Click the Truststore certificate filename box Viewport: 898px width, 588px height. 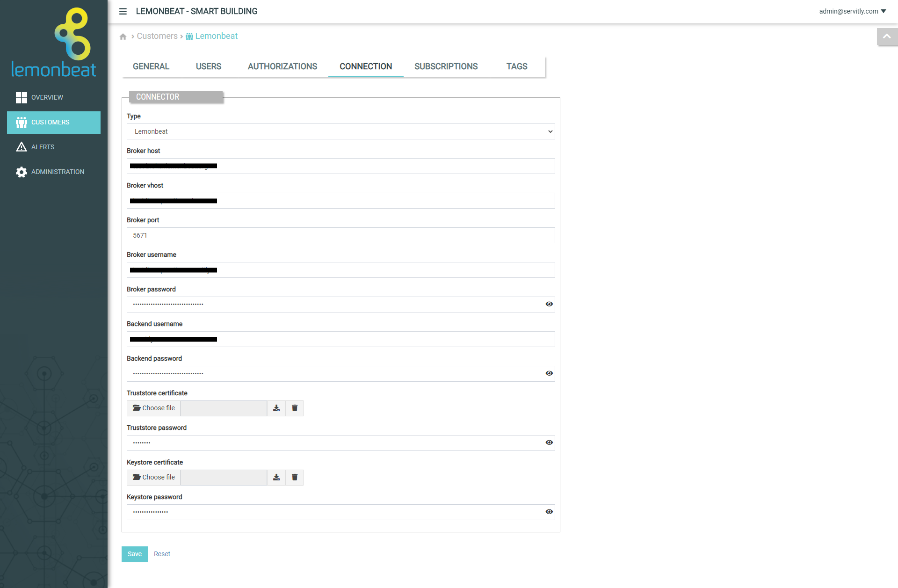(224, 408)
